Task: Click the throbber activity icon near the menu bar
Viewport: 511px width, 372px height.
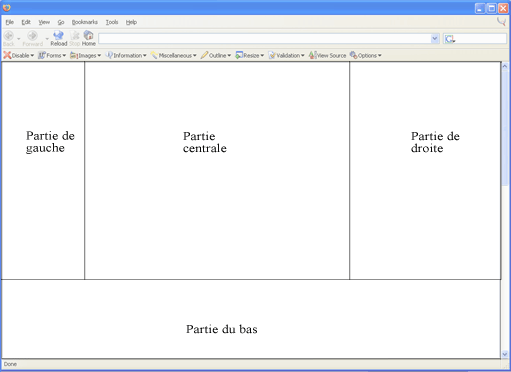Action: coord(501,22)
